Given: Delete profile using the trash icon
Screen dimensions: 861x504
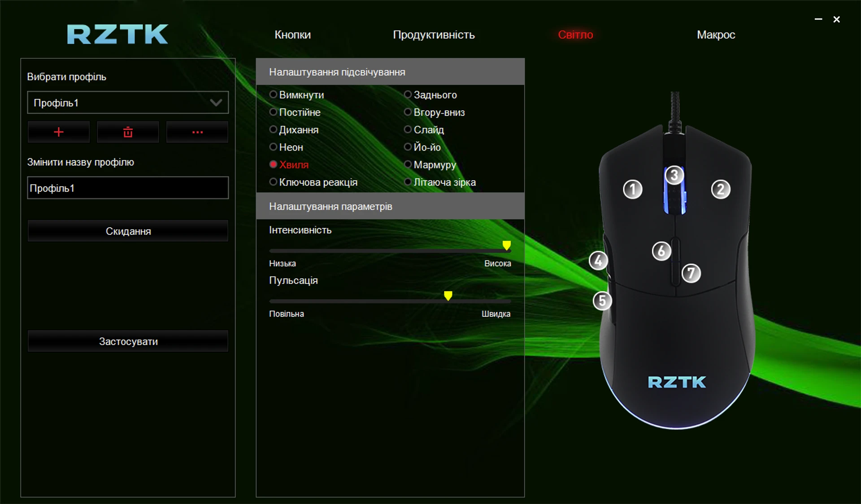Looking at the screenshot, I should 128,132.
